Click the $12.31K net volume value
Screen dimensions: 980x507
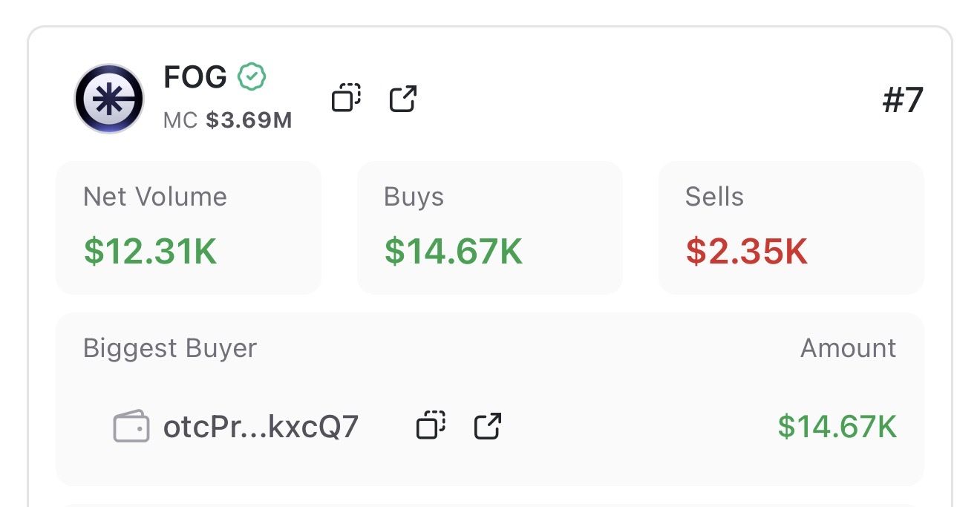coord(150,251)
